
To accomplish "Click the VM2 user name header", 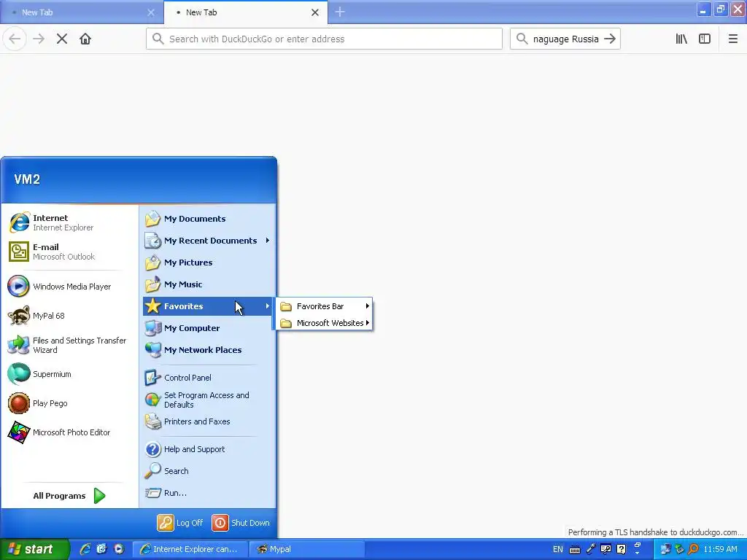I will click(x=27, y=179).
